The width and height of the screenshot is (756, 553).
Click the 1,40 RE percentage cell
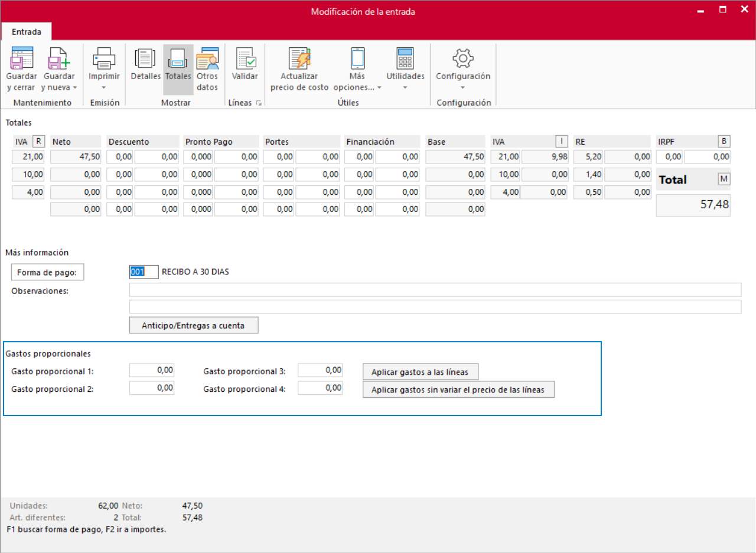[588, 175]
